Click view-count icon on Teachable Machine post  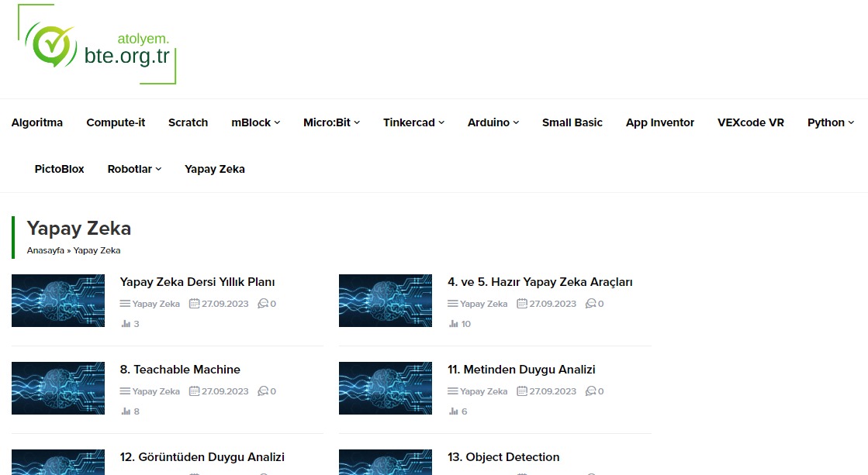(126, 411)
